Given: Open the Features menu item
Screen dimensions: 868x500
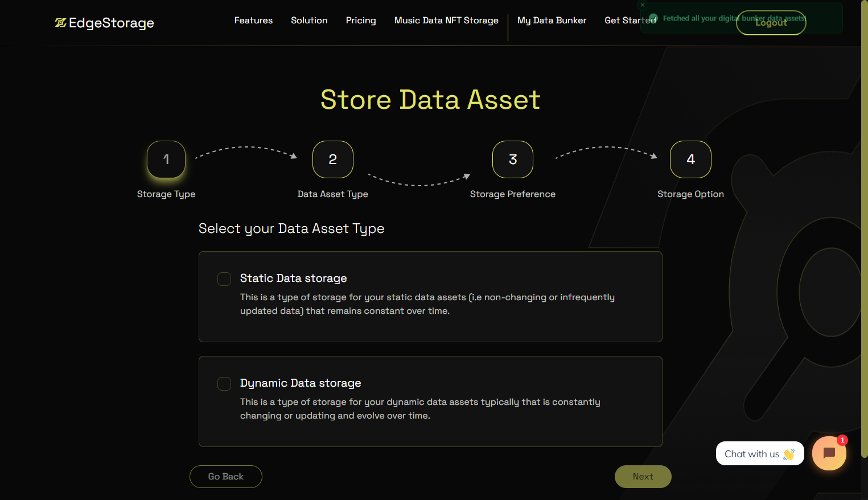Looking at the screenshot, I should coord(253,21).
